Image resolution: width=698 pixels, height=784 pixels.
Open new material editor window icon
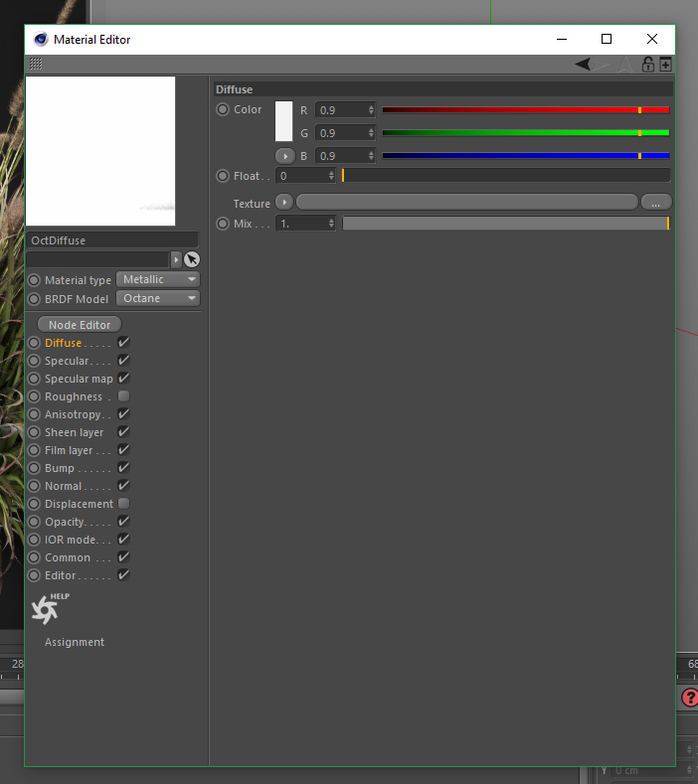[665, 64]
